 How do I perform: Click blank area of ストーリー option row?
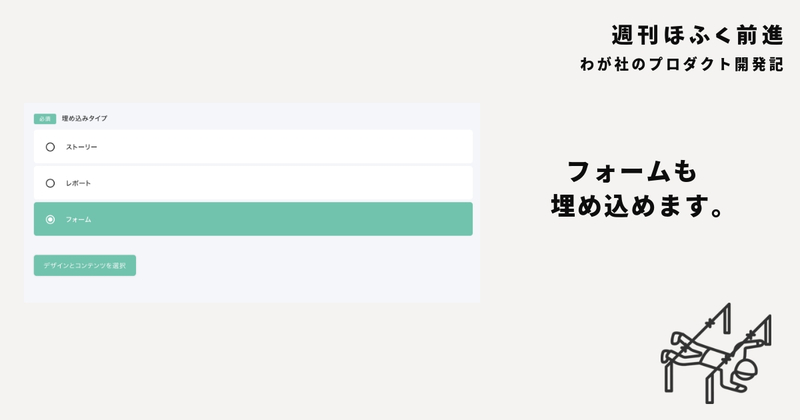tap(286, 147)
